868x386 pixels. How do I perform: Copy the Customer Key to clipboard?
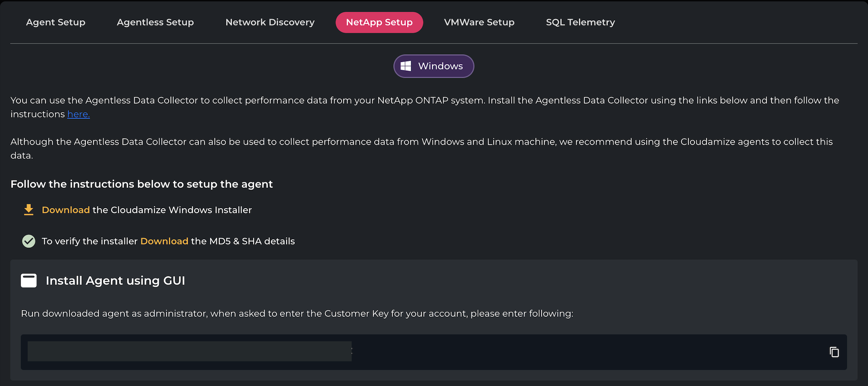click(834, 352)
